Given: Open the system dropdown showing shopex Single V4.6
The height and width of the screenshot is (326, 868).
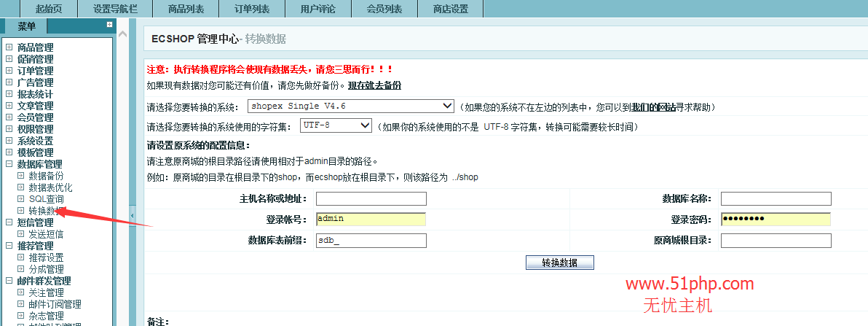Looking at the screenshot, I should [x=350, y=106].
